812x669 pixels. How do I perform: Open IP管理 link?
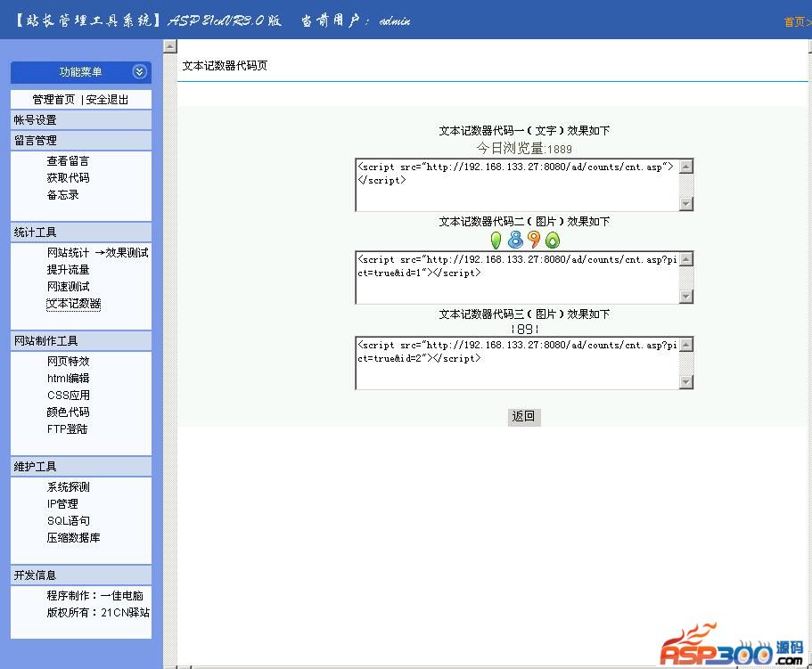point(62,504)
